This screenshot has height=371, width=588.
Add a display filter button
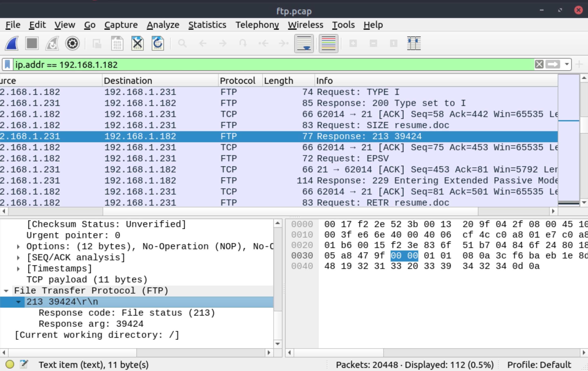[579, 65]
